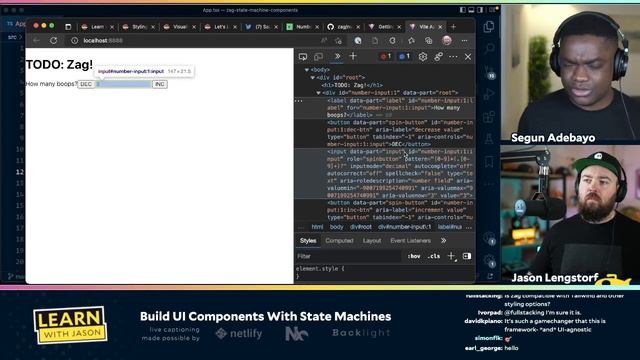Viewport: 640px width, 360px height.
Task: Open the browser favorites star
Action: tap(411, 40)
